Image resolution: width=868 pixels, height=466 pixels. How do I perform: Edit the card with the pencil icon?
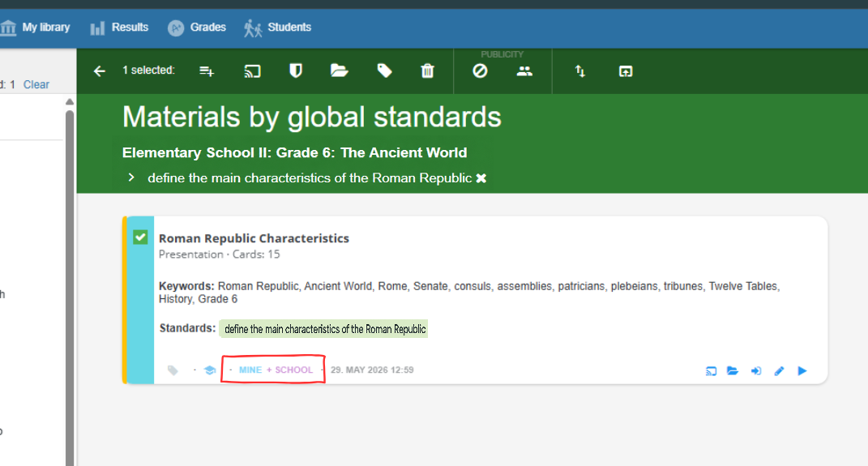[779, 371]
